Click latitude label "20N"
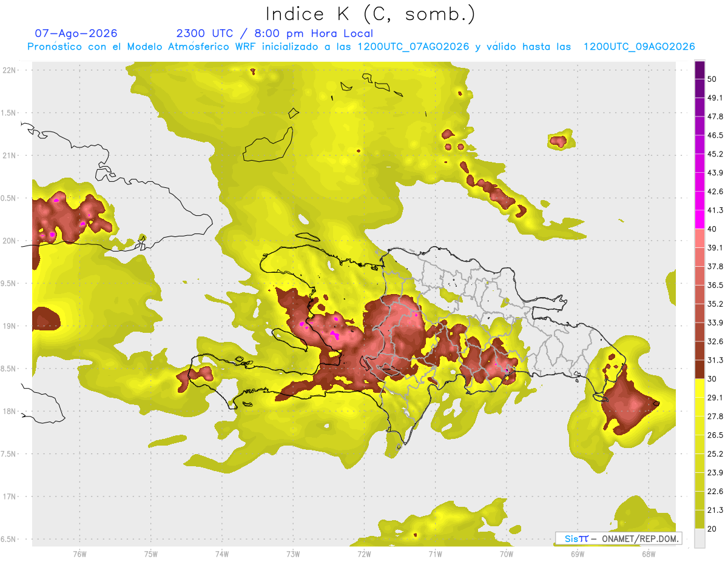 (10, 241)
